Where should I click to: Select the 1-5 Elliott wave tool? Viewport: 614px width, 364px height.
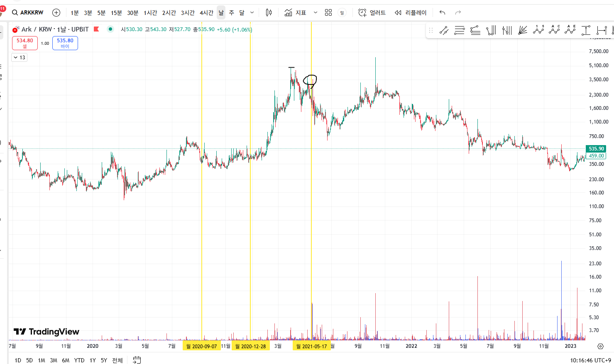click(x=538, y=30)
